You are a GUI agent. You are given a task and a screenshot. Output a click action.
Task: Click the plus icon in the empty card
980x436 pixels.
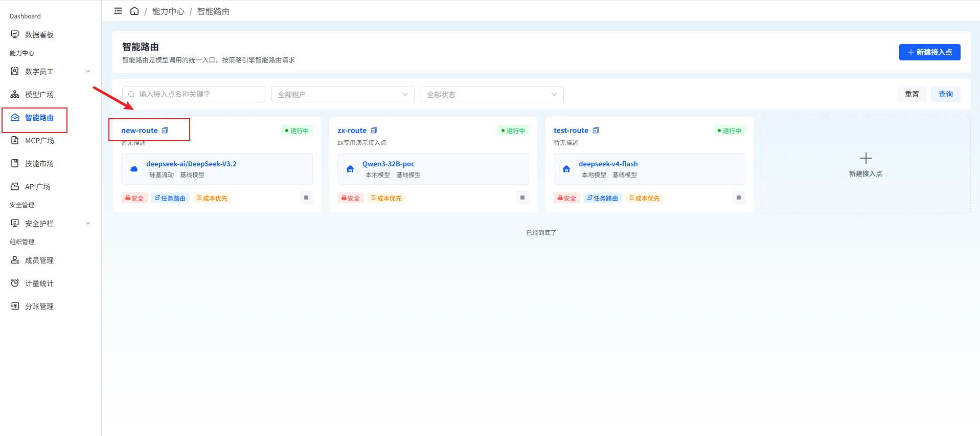(865, 158)
